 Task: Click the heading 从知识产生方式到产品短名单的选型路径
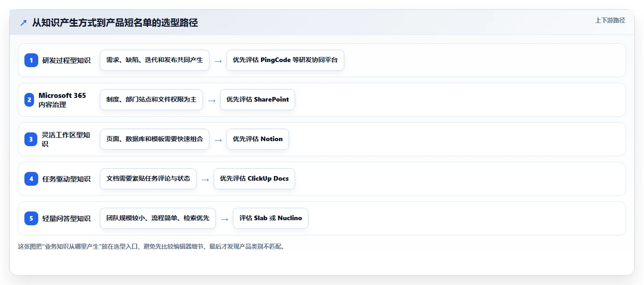115,23
